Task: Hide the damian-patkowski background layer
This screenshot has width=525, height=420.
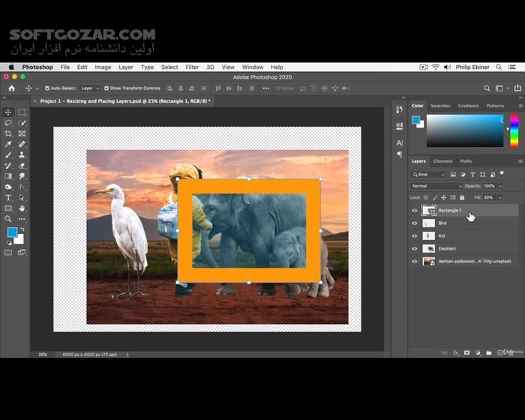Action: click(415, 262)
